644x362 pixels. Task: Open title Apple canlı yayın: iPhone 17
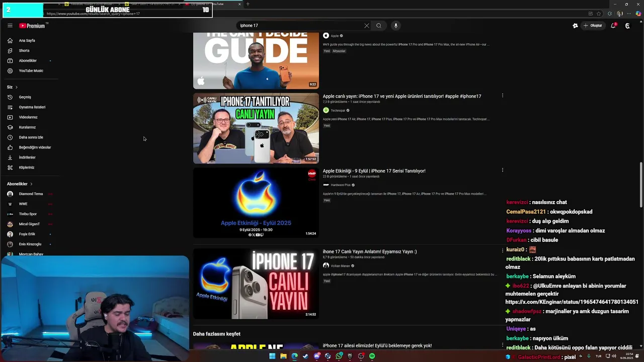(402, 96)
